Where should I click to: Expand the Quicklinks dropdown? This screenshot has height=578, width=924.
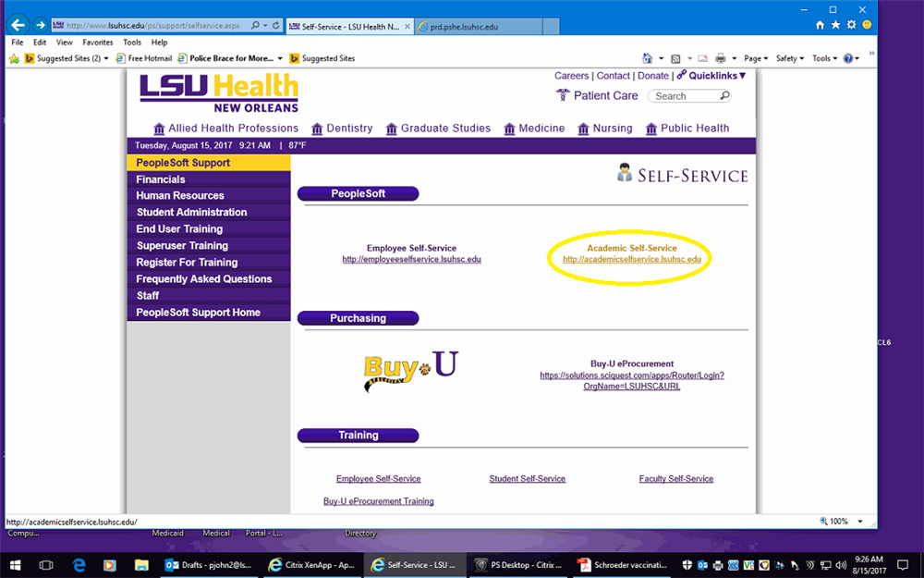pyautogui.click(x=711, y=76)
